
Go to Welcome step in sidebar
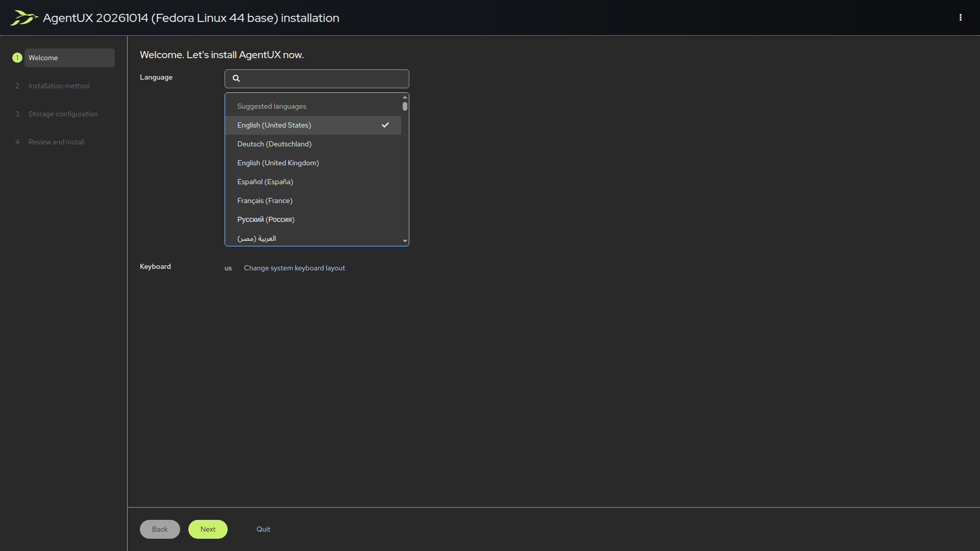pyautogui.click(x=69, y=58)
